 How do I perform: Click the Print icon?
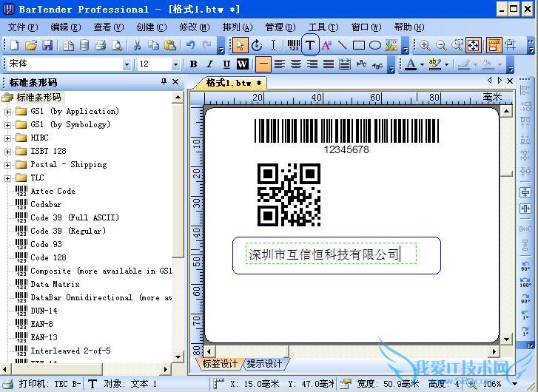point(101,45)
